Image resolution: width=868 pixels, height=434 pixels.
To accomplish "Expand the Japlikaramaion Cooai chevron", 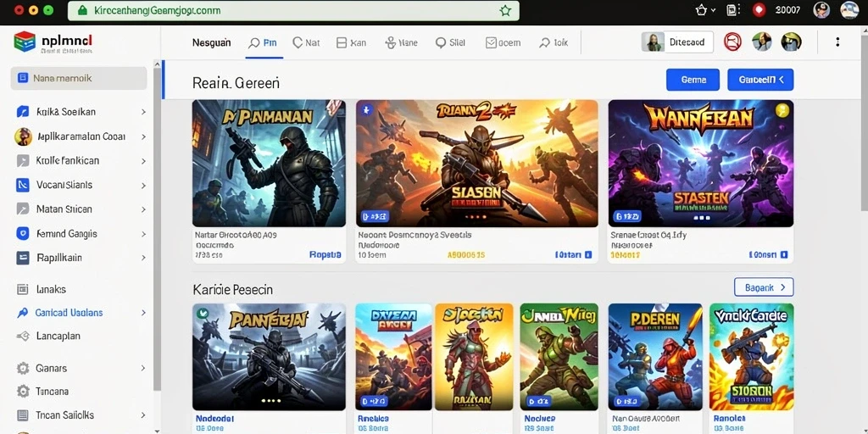I will [143, 136].
